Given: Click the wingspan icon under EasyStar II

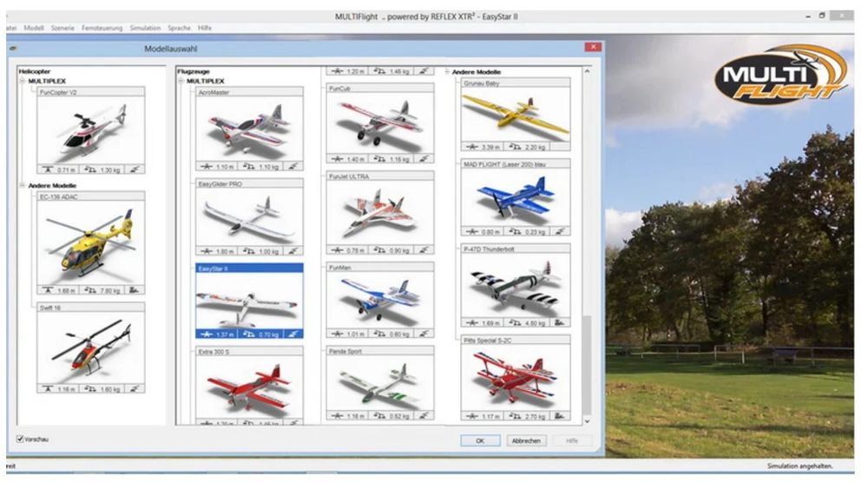Looking at the screenshot, I should pyautogui.click(x=207, y=334).
